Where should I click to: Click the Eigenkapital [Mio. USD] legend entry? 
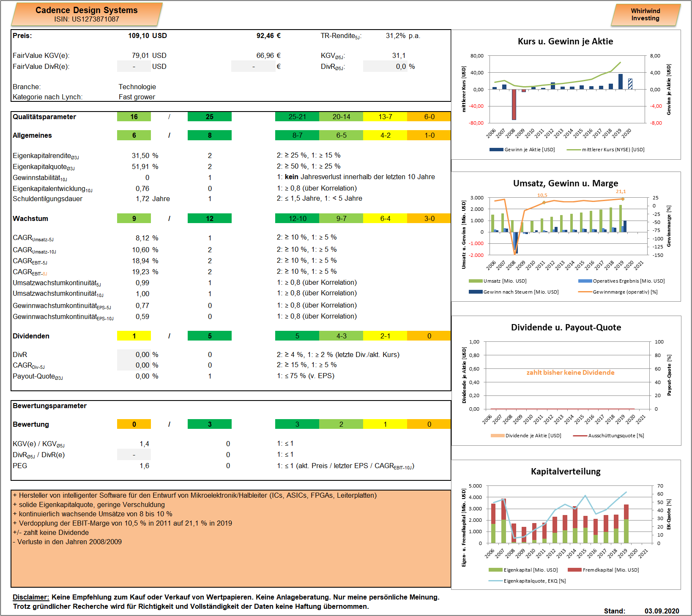click(523, 570)
